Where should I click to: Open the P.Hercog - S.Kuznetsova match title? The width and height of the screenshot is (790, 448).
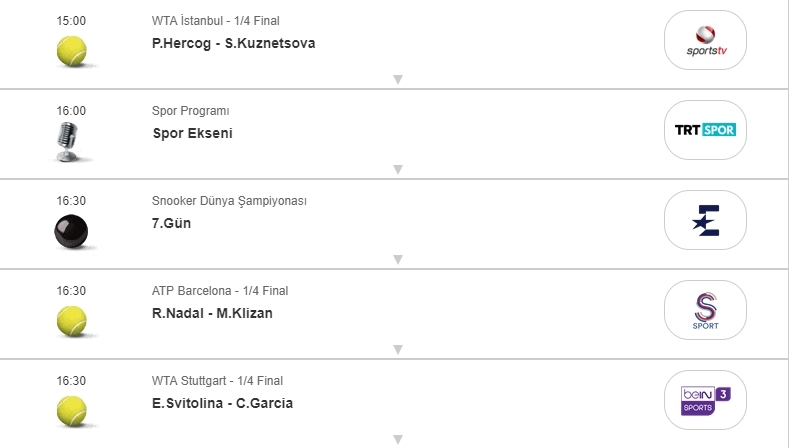(x=233, y=43)
